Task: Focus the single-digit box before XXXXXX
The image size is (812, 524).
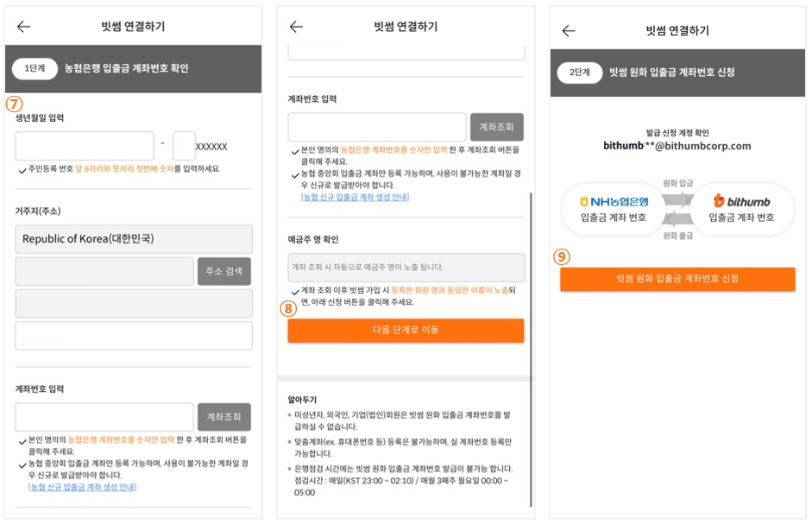Action: (x=184, y=146)
